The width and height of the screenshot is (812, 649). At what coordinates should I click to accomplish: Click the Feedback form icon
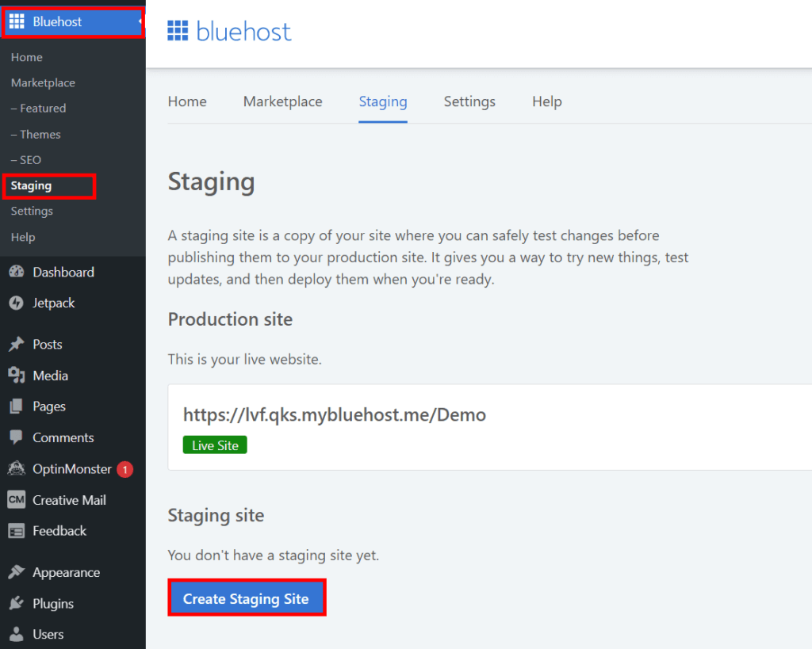17,531
